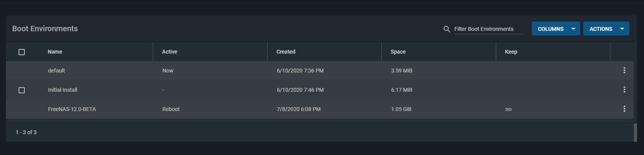Click the ACTIONS button label
The width and height of the screenshot is (644, 155).
click(601, 29)
